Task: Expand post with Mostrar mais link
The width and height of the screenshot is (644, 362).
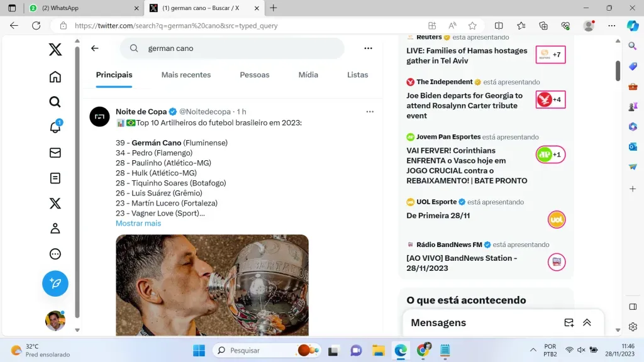Action: coord(138,223)
